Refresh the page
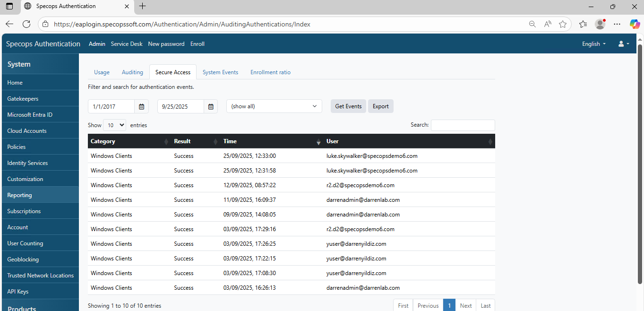Viewport: 644px width, 311px height. coord(26,24)
